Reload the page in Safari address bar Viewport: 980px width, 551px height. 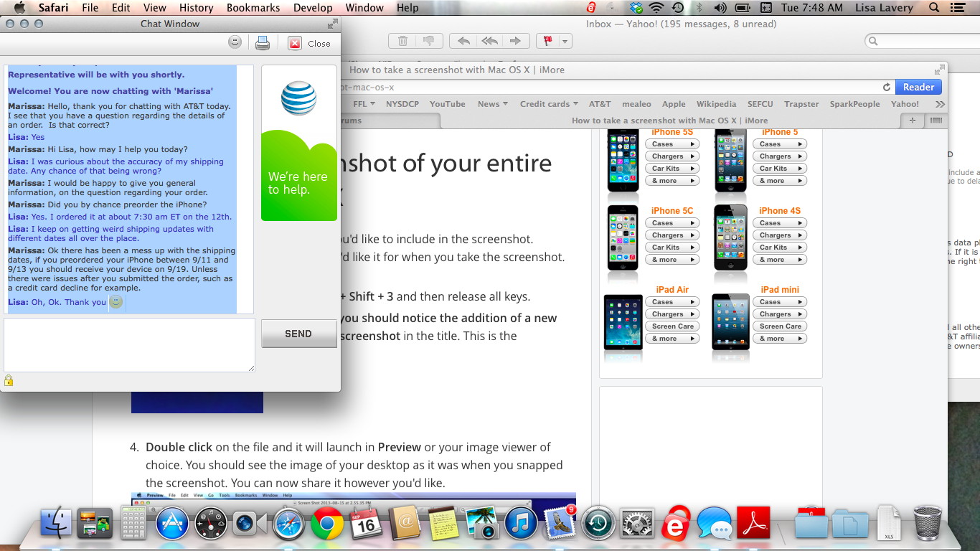(x=887, y=87)
